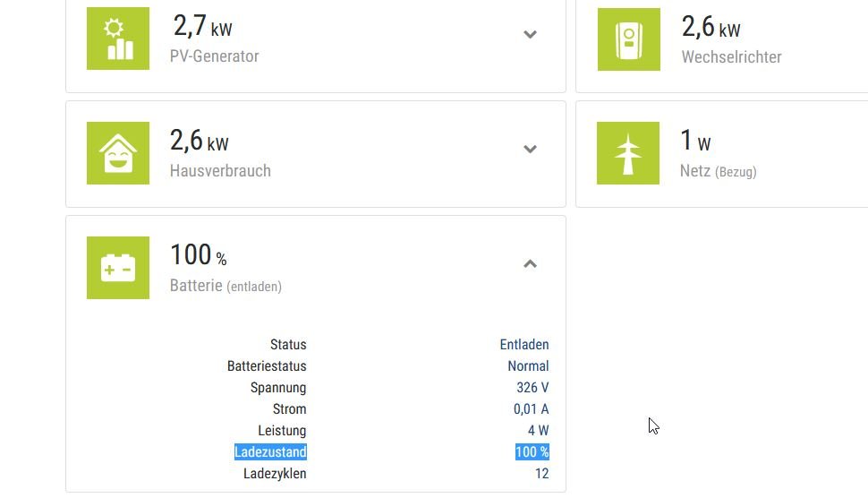Click the Netz power pylon icon
Screen dimensions: 868x498
pos(628,153)
